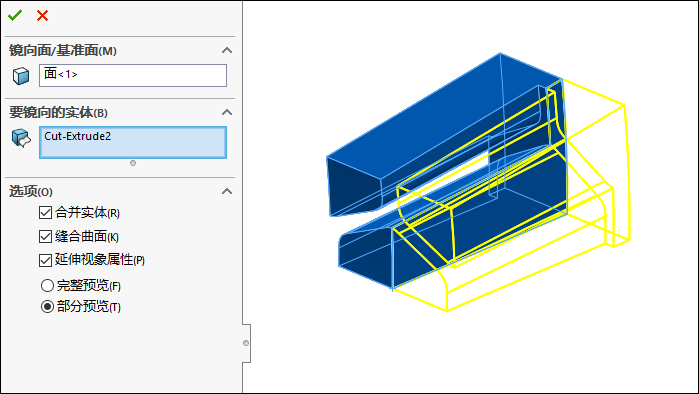Select the 部分预览 radio button

[x=47, y=307]
